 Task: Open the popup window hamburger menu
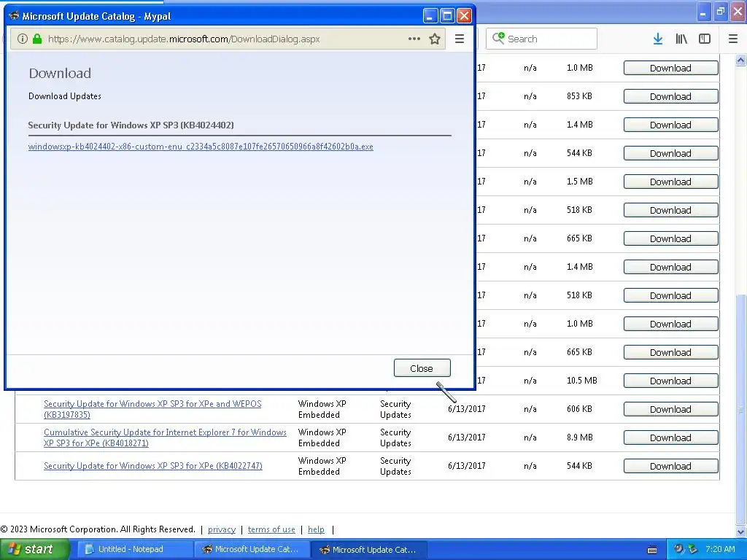point(460,39)
